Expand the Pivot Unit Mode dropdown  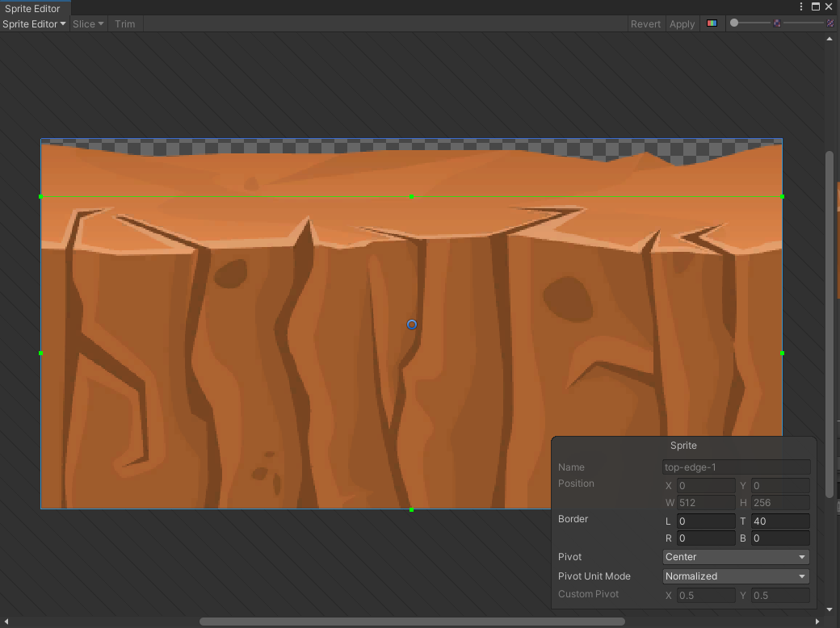click(x=735, y=576)
